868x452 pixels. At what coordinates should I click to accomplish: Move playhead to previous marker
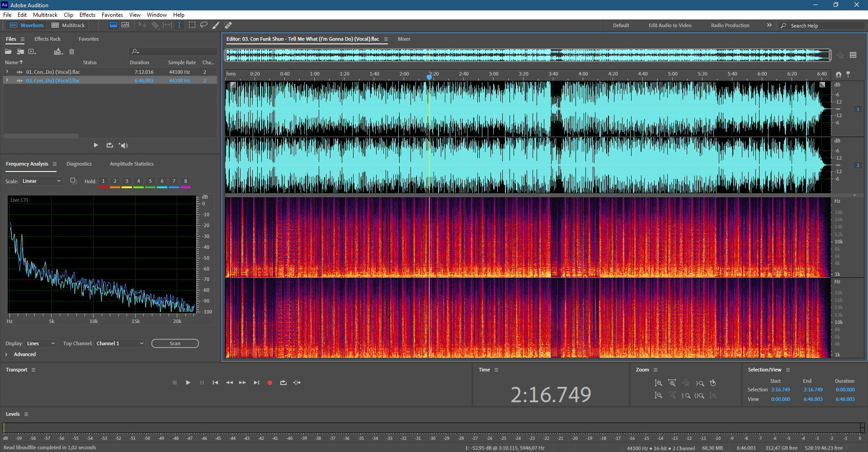215,383
